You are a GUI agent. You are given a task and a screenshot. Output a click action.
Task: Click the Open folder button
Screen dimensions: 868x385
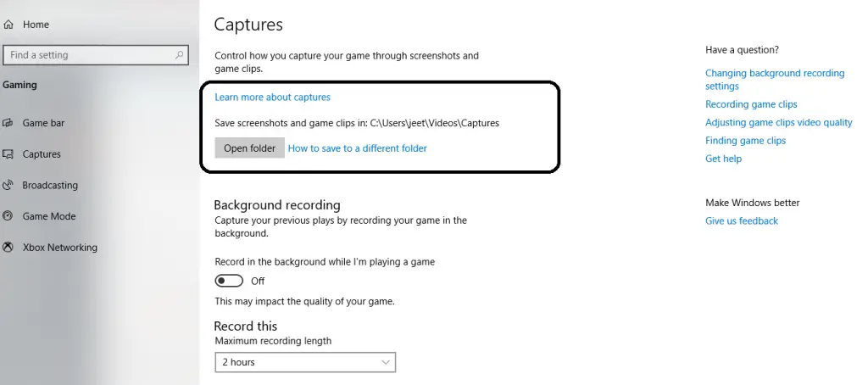pos(250,148)
